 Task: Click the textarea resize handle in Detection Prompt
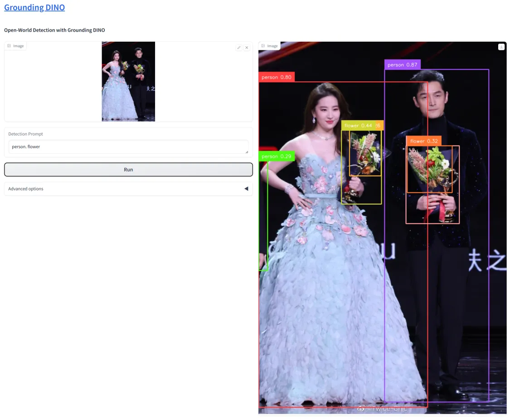tap(247, 151)
